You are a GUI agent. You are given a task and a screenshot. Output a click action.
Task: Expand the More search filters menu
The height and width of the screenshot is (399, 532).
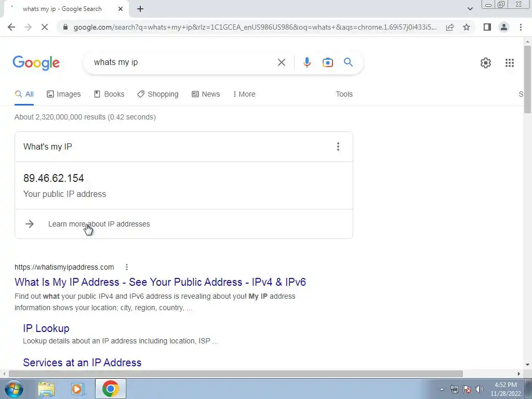point(244,94)
